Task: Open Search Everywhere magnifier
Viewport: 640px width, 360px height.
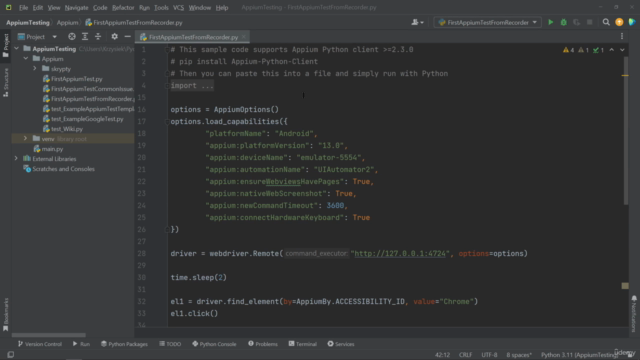Action: pos(606,22)
